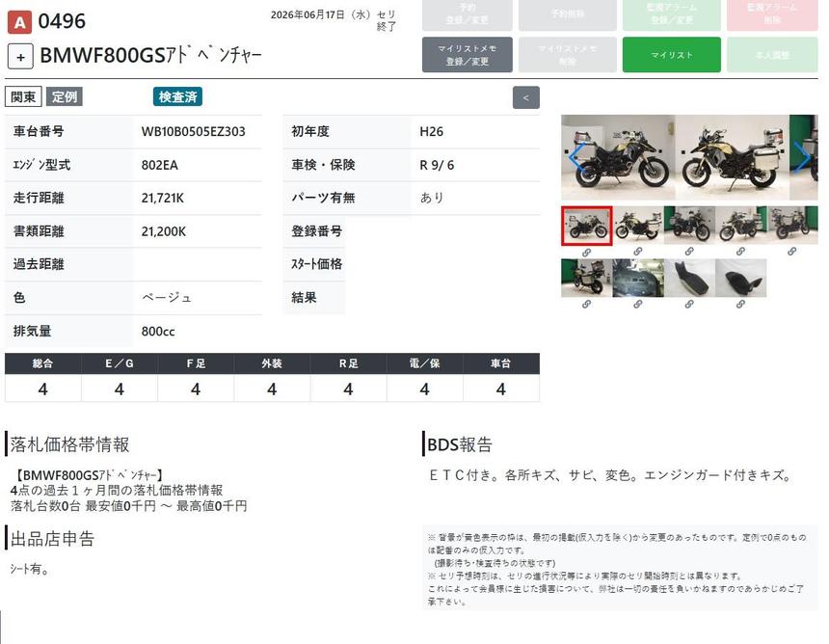Open the large right-side bike photo
This screenshot has width=829, height=644.
click(x=733, y=157)
